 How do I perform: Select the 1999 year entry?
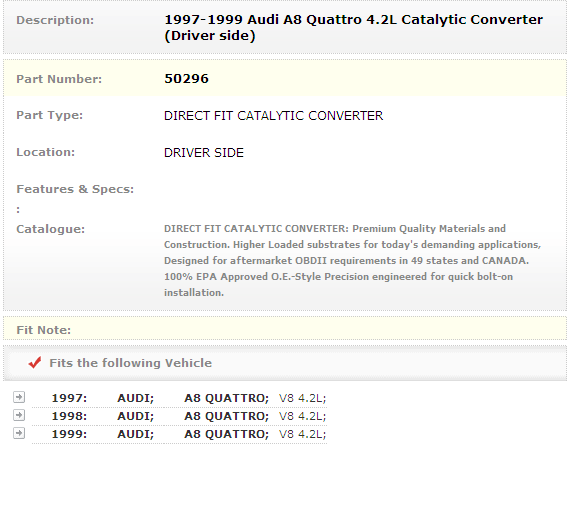pyautogui.click(x=69, y=434)
